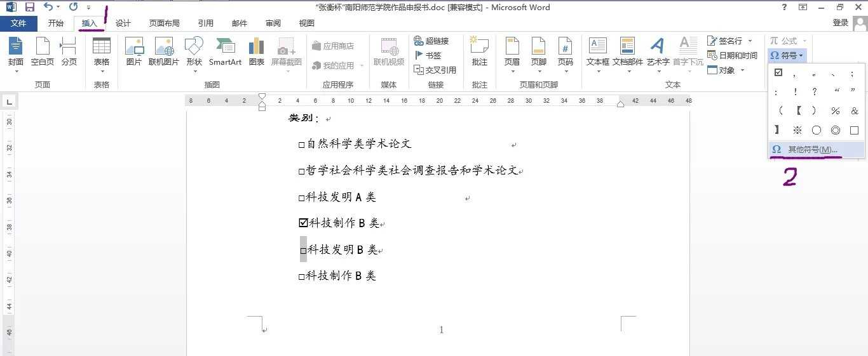Insert the % symbol from the gallery
Image resolution: width=868 pixels, height=356 pixels.
[x=836, y=111]
